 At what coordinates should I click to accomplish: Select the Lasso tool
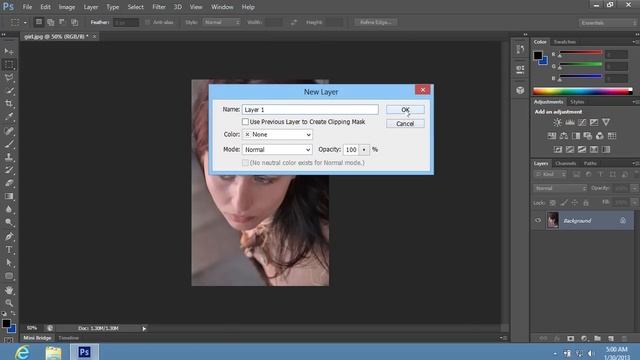(x=9, y=77)
